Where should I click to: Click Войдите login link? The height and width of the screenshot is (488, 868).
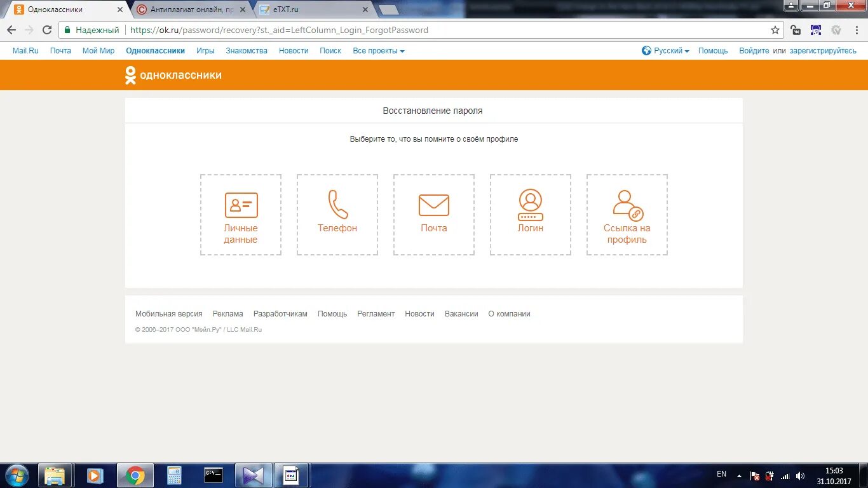(754, 50)
